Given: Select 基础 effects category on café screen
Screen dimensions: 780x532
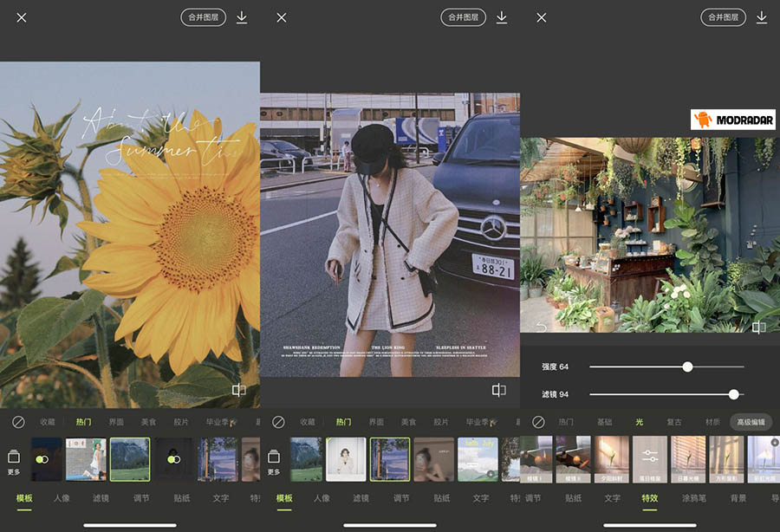Looking at the screenshot, I should [x=604, y=422].
